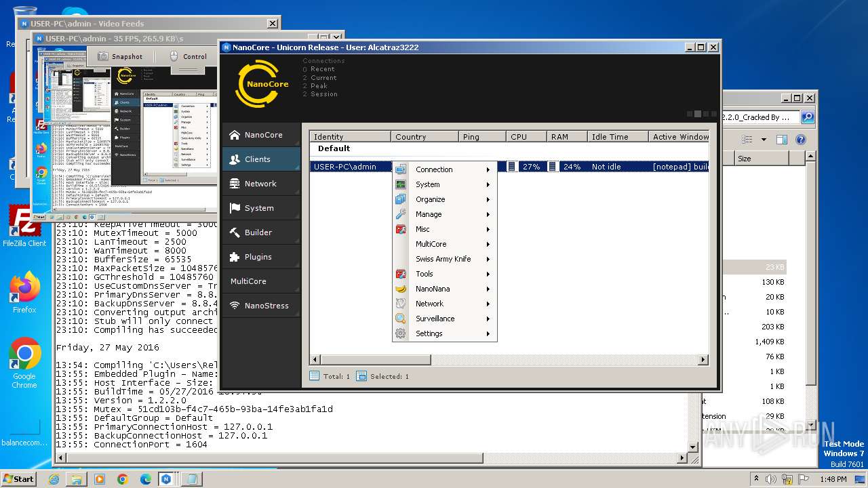The image size is (868, 488).
Task: Click the Explorer search input field
Action: (760, 117)
